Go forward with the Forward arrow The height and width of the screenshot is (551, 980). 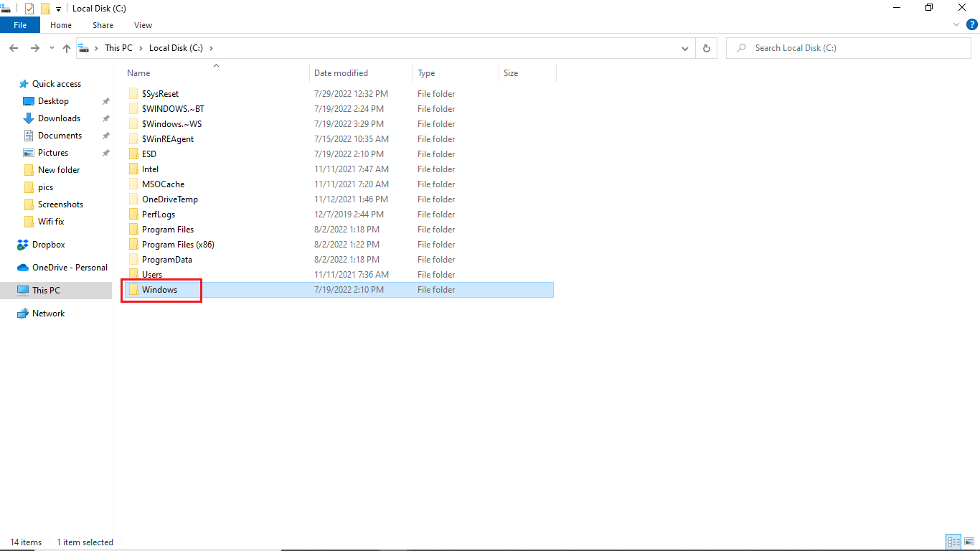click(34, 48)
